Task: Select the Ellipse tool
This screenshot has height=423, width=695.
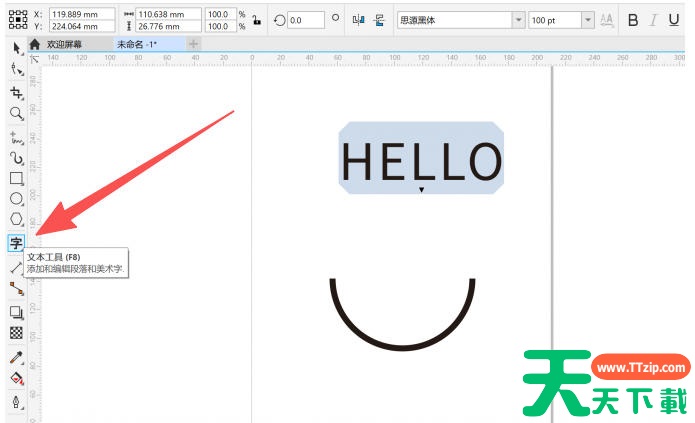Action: click(x=16, y=199)
